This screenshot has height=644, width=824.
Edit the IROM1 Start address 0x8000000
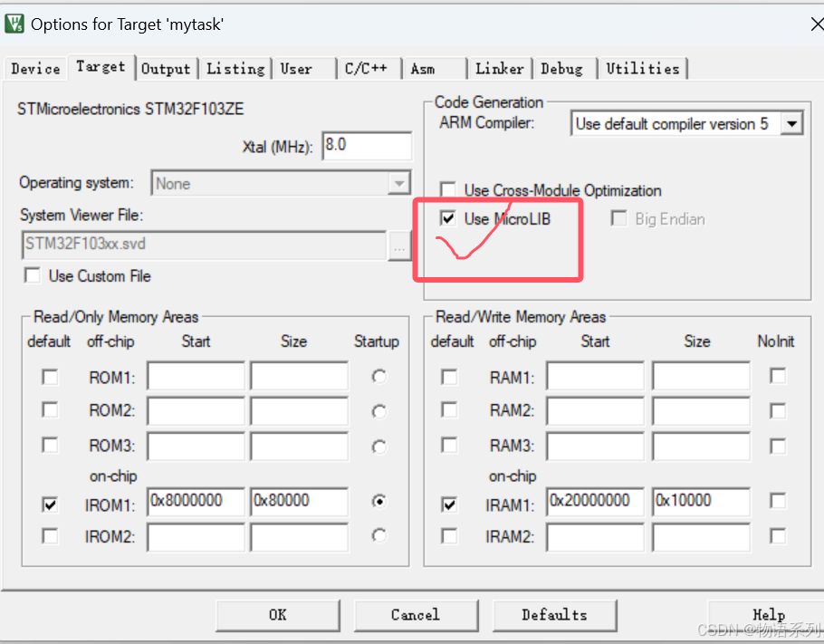pyautogui.click(x=196, y=502)
